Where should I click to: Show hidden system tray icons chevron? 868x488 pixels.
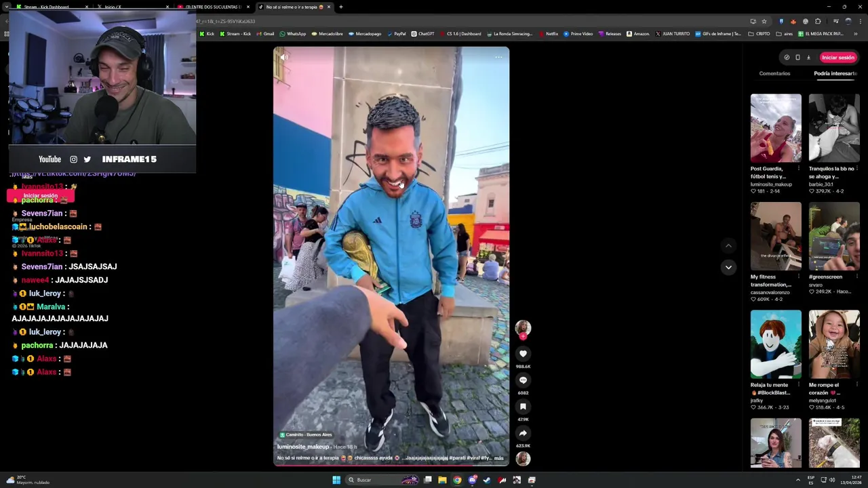tap(797, 480)
